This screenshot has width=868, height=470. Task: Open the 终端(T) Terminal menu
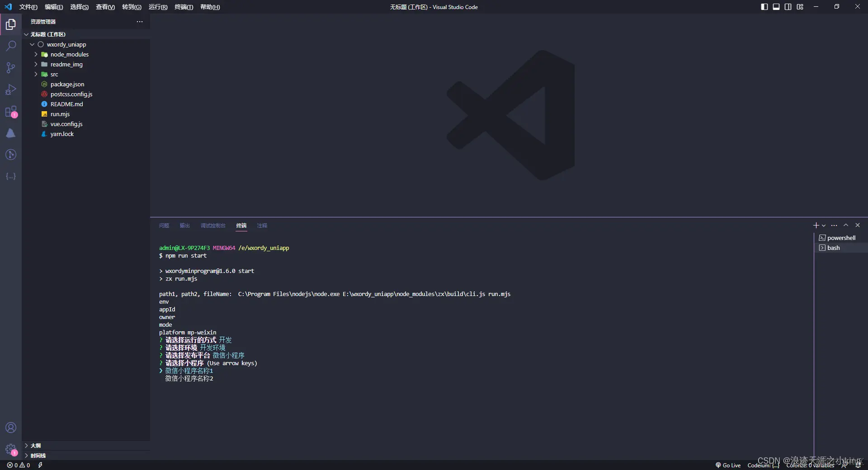click(184, 7)
